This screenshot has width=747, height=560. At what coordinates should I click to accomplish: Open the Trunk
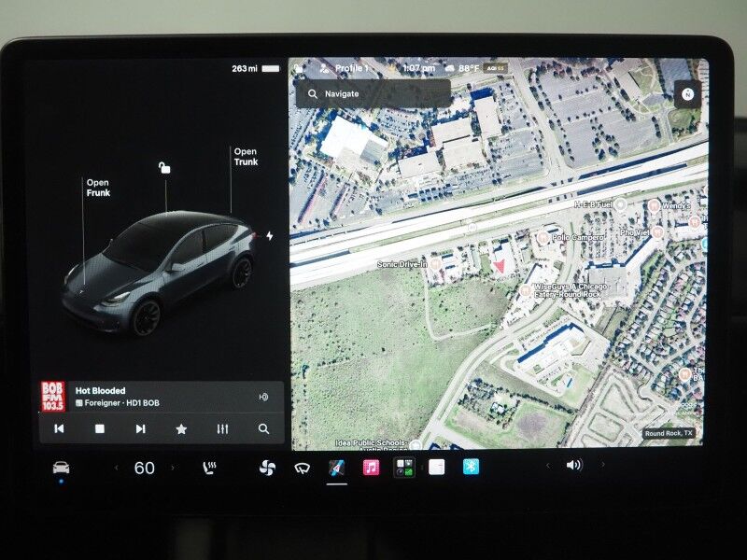coord(246,157)
